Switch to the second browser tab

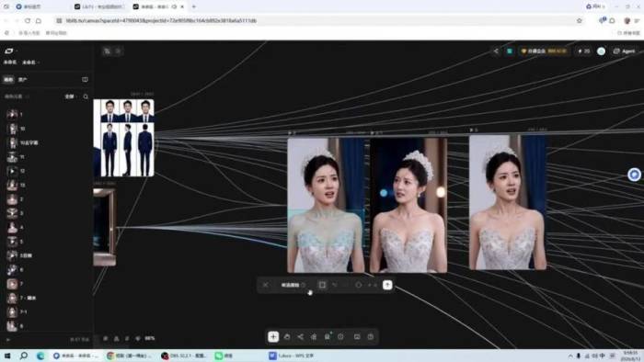(98, 6)
